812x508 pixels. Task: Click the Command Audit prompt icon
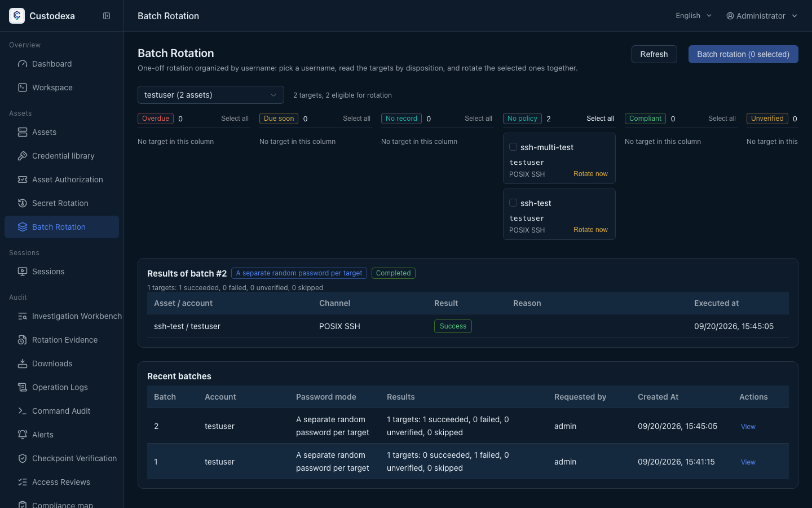pyautogui.click(x=23, y=411)
